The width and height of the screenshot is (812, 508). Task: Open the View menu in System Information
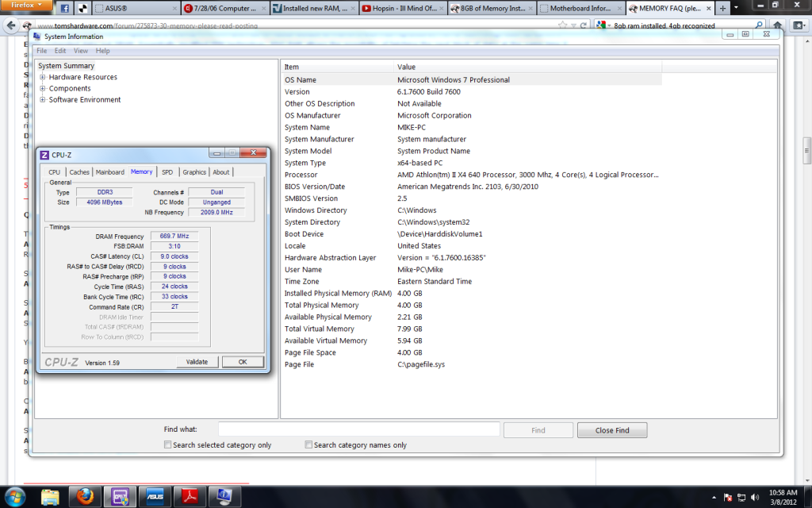[x=81, y=51]
